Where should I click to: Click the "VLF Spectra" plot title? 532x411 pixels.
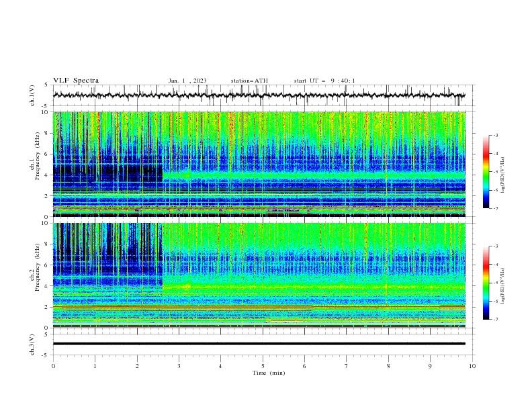(76, 81)
